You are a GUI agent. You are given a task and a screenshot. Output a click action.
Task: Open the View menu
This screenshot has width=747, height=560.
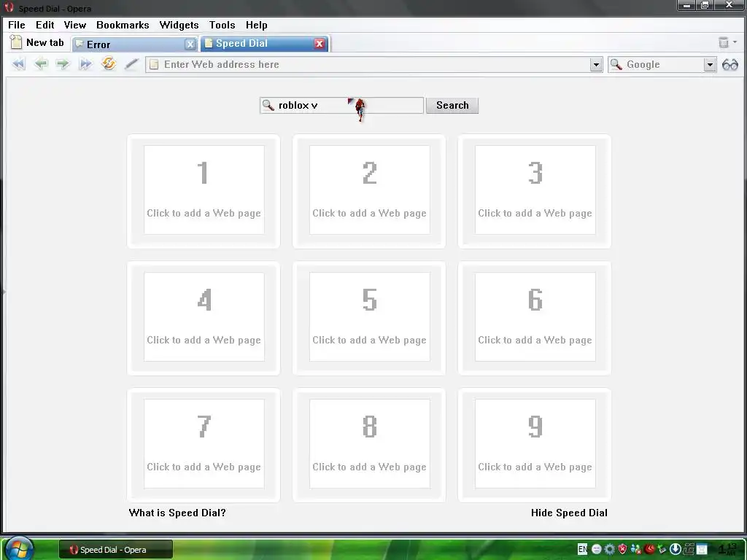tap(75, 25)
